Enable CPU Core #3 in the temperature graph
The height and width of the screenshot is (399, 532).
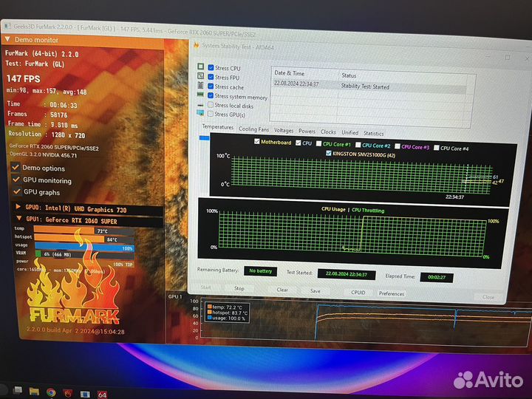click(398, 146)
